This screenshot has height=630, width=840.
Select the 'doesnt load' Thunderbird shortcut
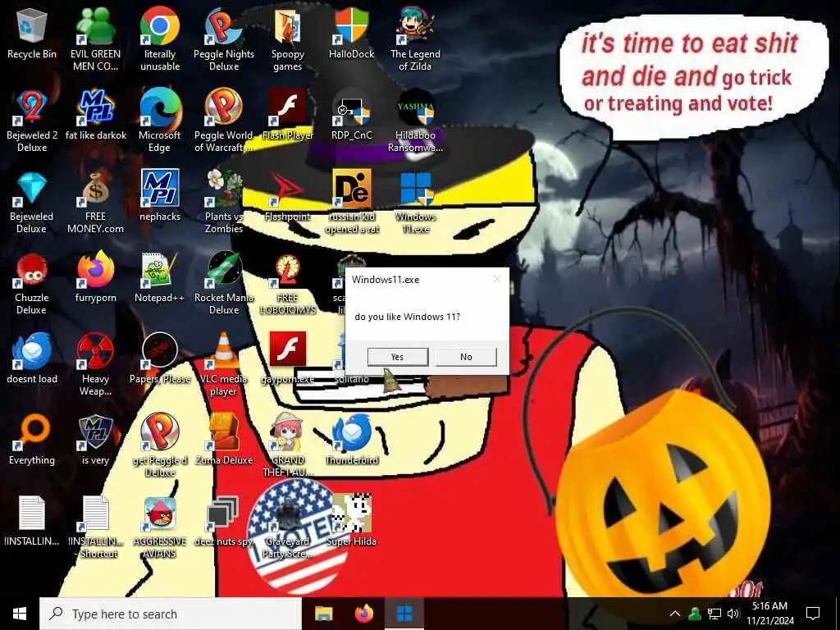point(32,358)
